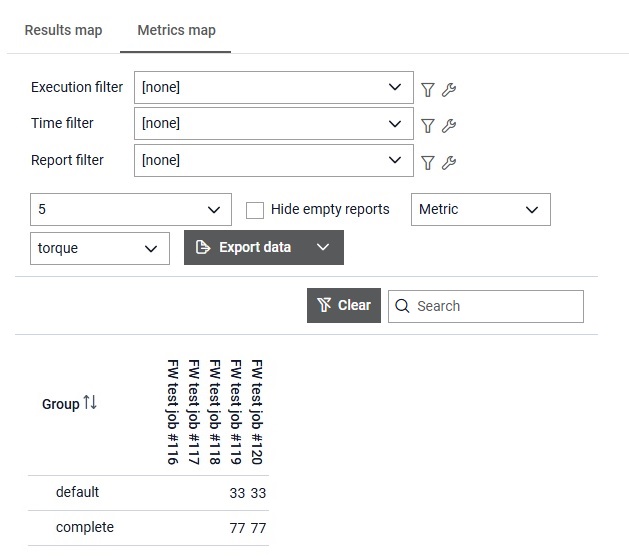Select the Metrics map tab
This screenshot has width=629, height=558.
point(176,30)
